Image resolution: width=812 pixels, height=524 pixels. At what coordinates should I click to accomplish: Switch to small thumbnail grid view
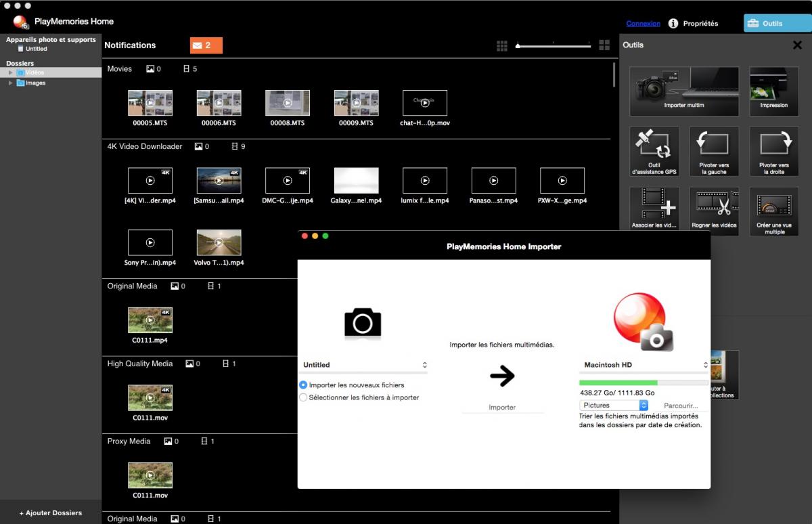click(501, 45)
